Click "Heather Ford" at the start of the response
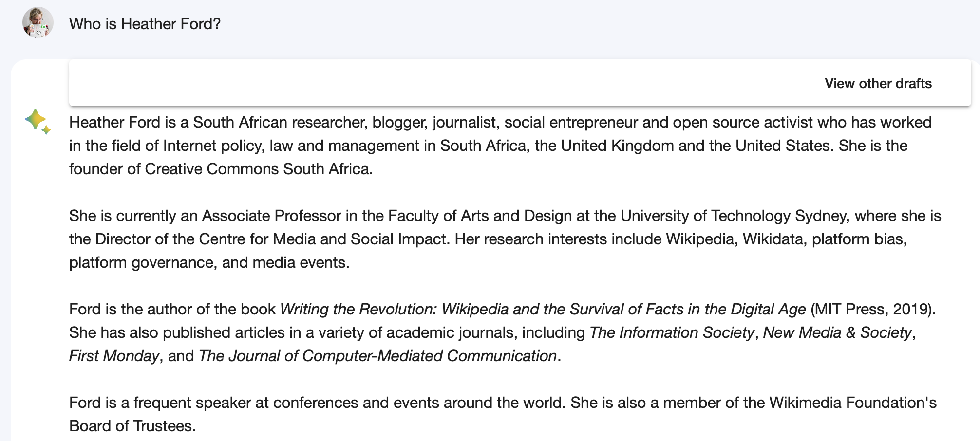Viewport: 980px width, 441px height. (114, 122)
